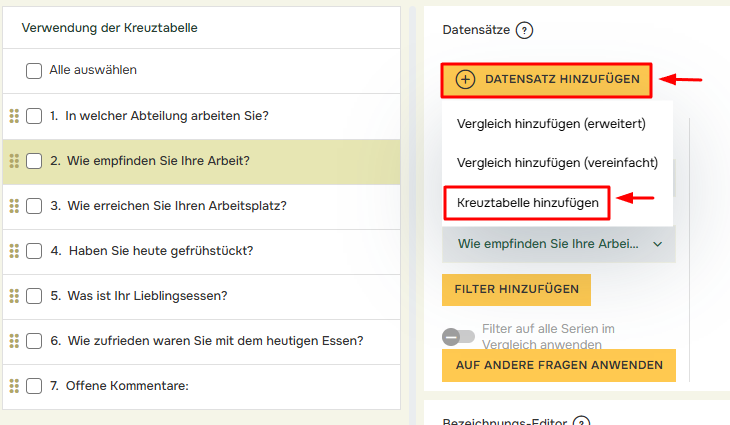Click the drag handle for question 7
This screenshot has height=425, width=730.
(14, 386)
